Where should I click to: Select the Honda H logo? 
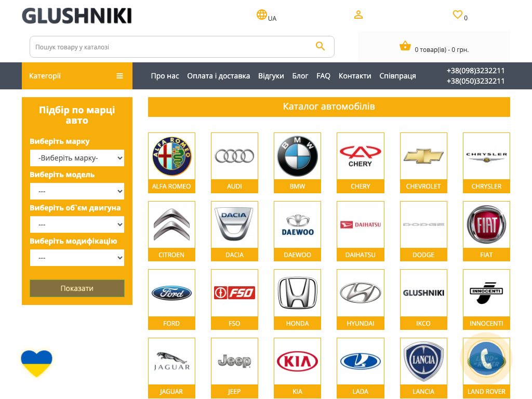tap(298, 293)
